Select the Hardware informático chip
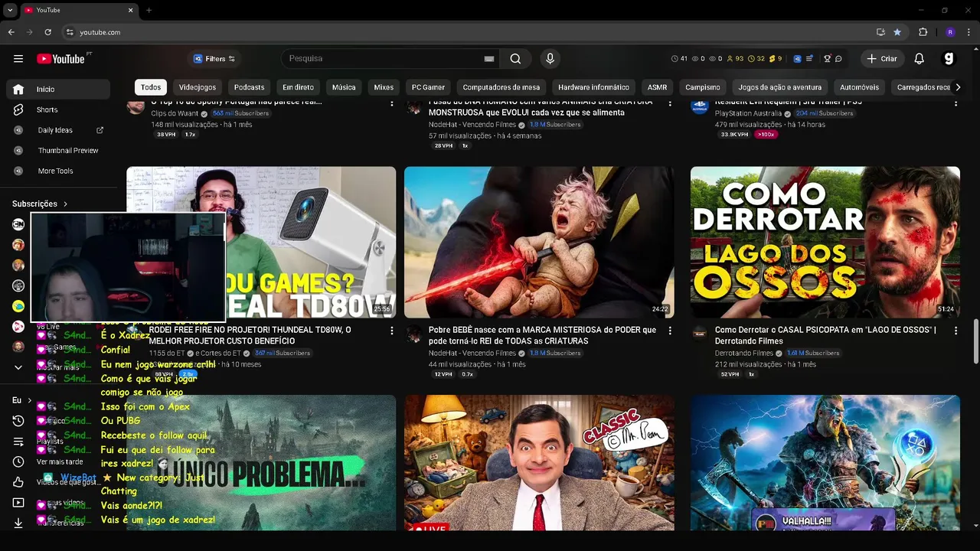 pos(593,87)
